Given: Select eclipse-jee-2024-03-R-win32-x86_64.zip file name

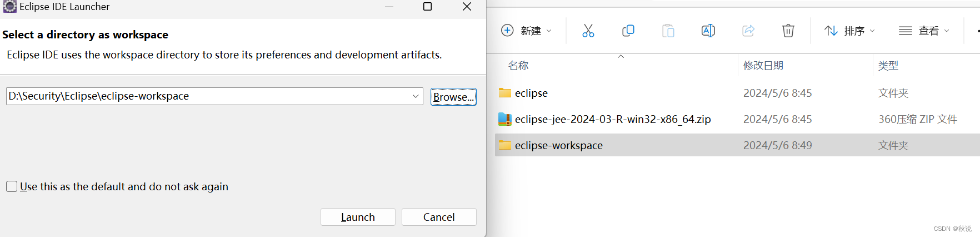Looking at the screenshot, I should 613,119.
